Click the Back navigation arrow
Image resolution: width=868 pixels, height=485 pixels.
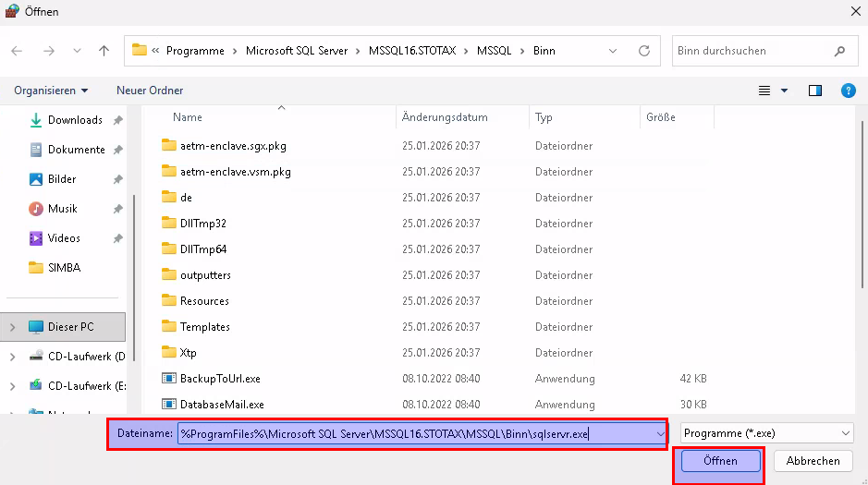point(17,51)
